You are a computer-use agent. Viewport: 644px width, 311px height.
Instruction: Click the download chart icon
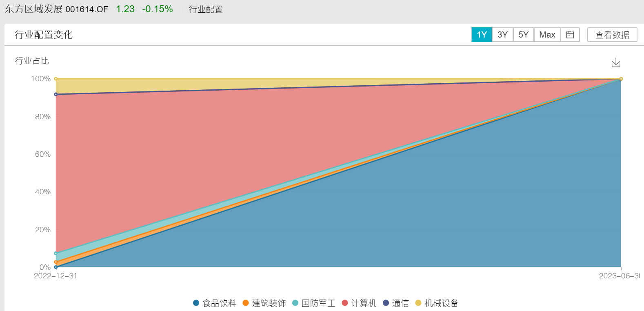click(616, 62)
